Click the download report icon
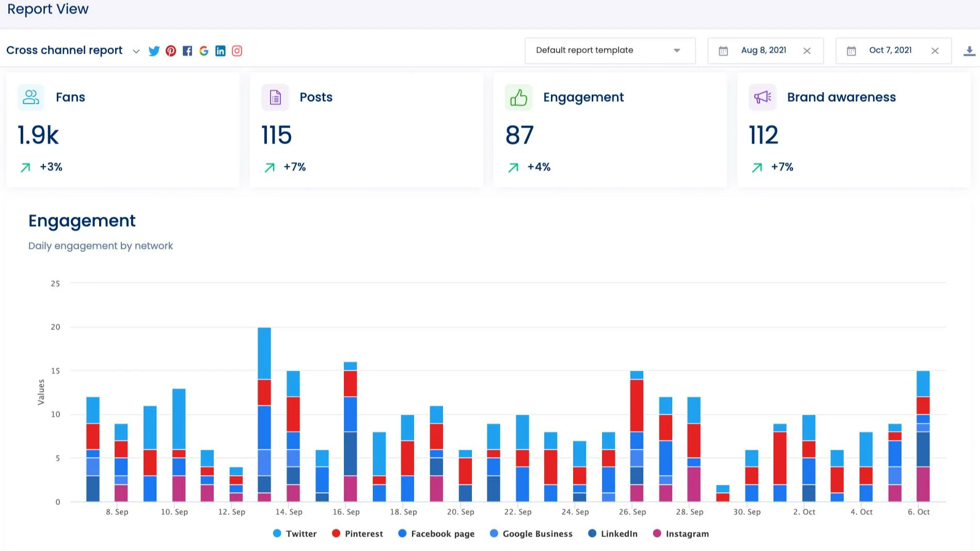Image resolution: width=980 pixels, height=551 pixels. click(969, 50)
